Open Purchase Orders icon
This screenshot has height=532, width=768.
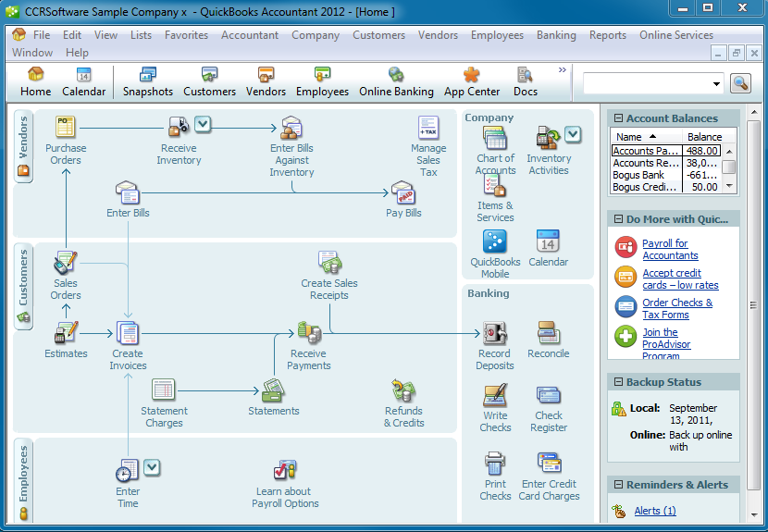[65, 128]
